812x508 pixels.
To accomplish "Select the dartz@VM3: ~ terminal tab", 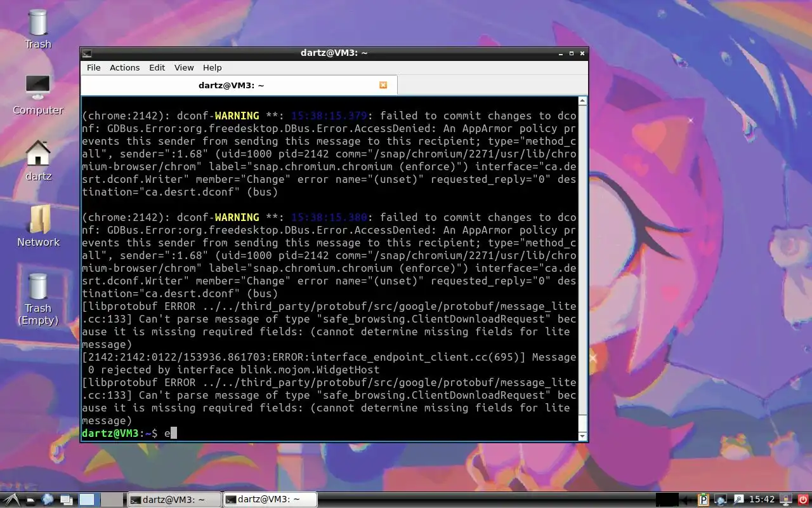I will click(239, 85).
